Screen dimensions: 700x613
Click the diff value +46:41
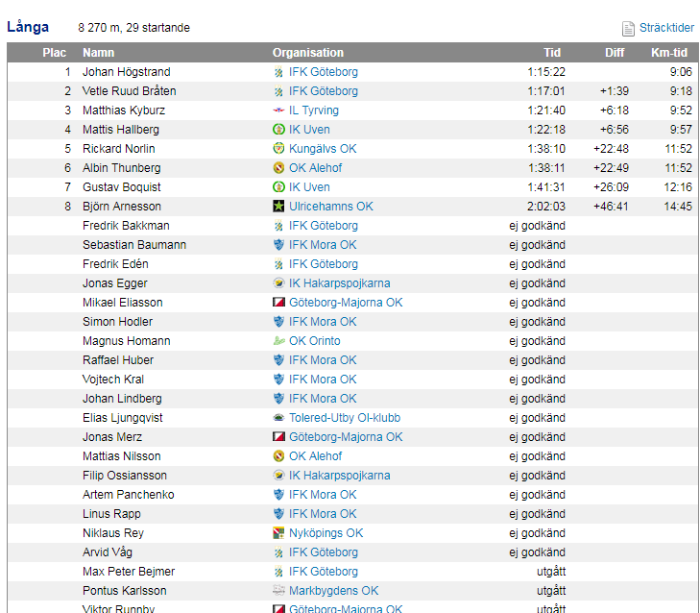(x=611, y=207)
